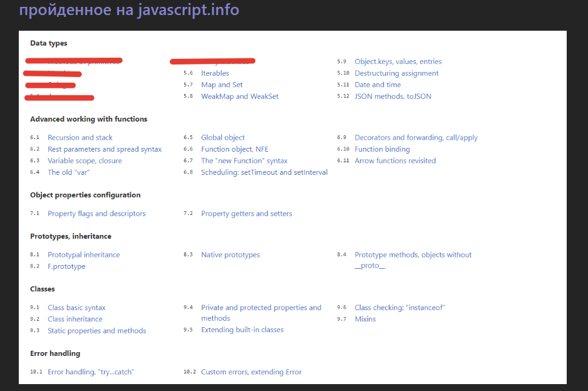Open Arrow functions revisited link
588x391 pixels.
point(395,161)
